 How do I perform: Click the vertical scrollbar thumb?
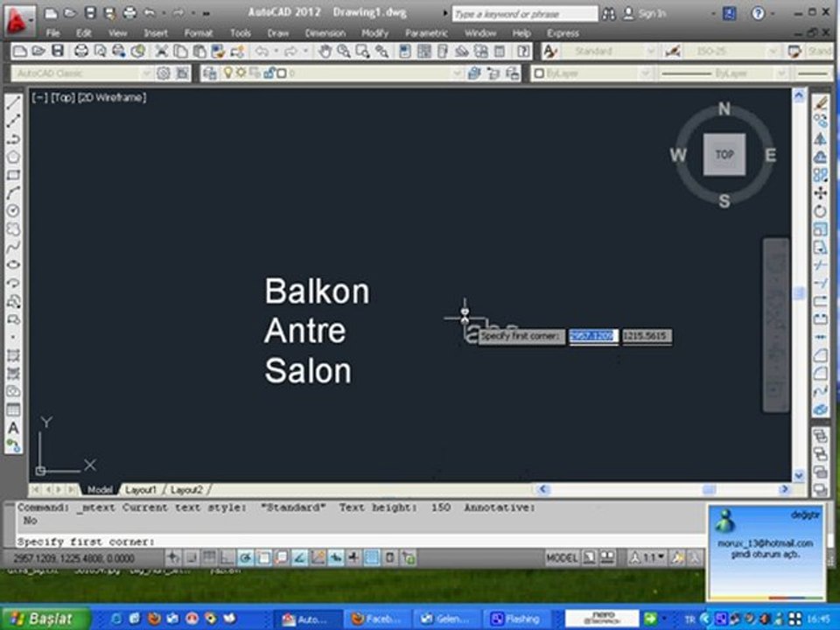(x=799, y=293)
